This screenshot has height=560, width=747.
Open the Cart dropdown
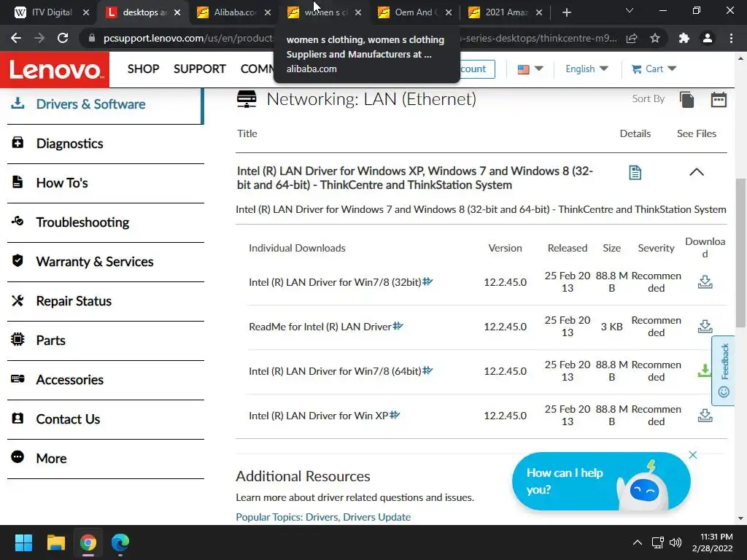click(654, 69)
